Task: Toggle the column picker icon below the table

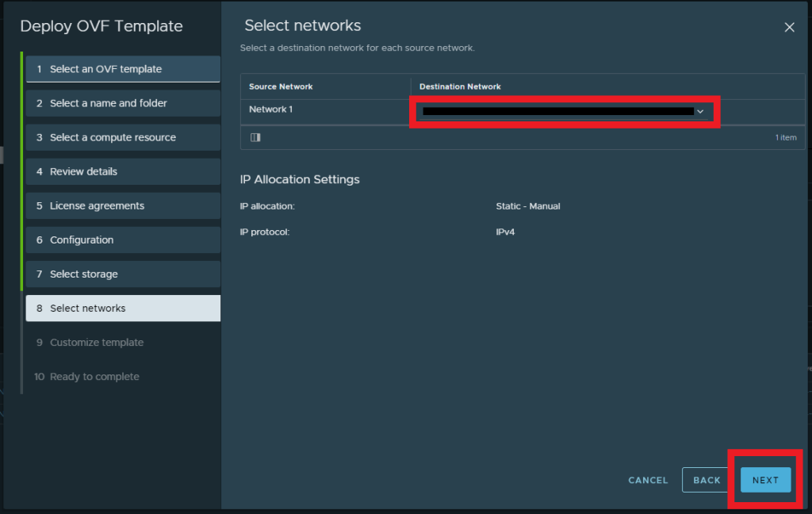Action: tap(255, 137)
